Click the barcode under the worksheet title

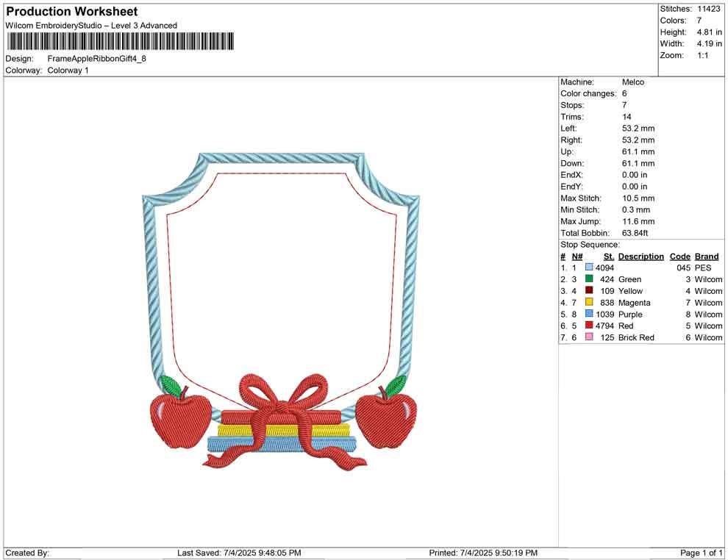point(120,41)
